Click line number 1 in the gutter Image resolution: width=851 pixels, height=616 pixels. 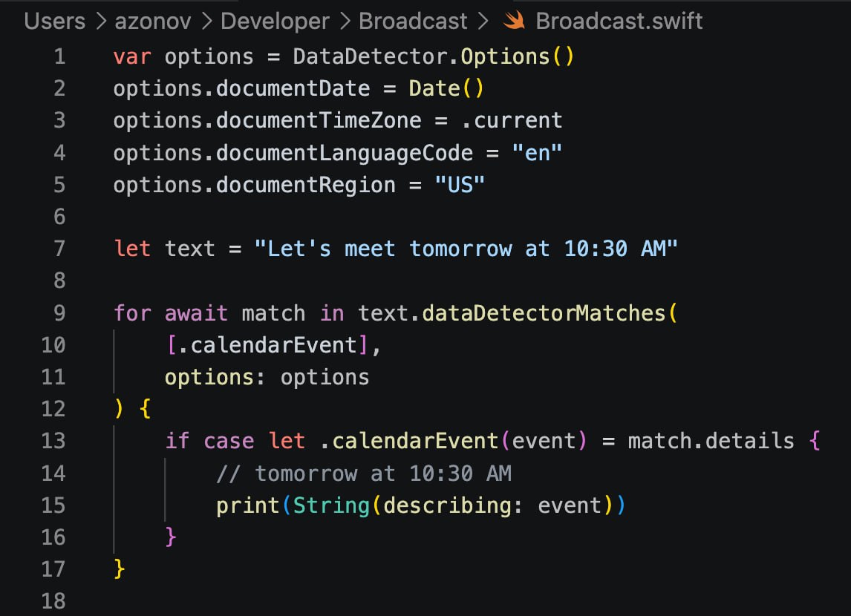59,57
